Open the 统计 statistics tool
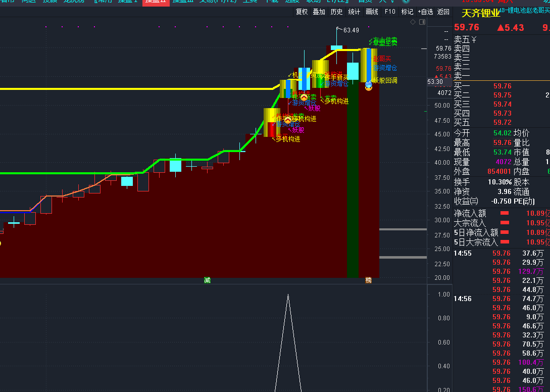550x392 pixels. coord(354,12)
